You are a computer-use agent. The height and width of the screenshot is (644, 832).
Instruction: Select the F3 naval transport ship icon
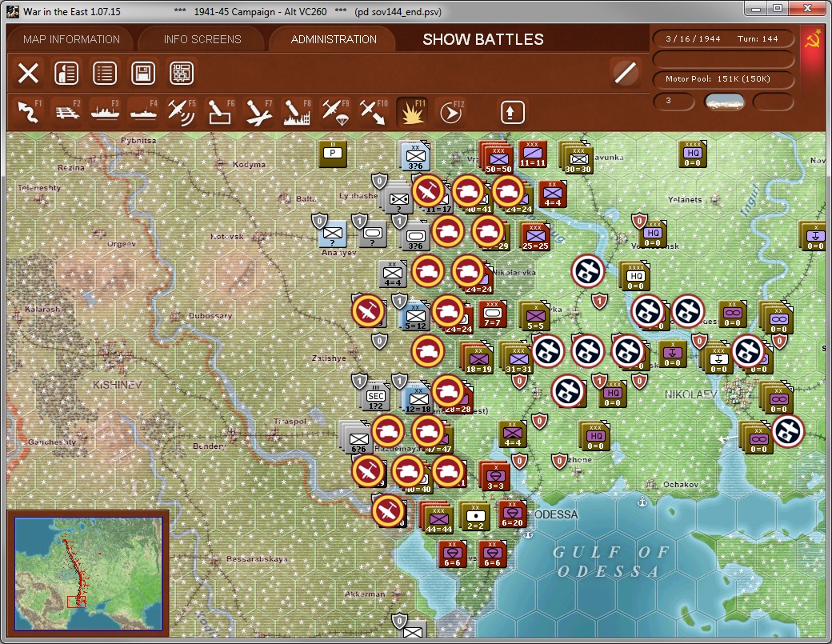(x=105, y=112)
